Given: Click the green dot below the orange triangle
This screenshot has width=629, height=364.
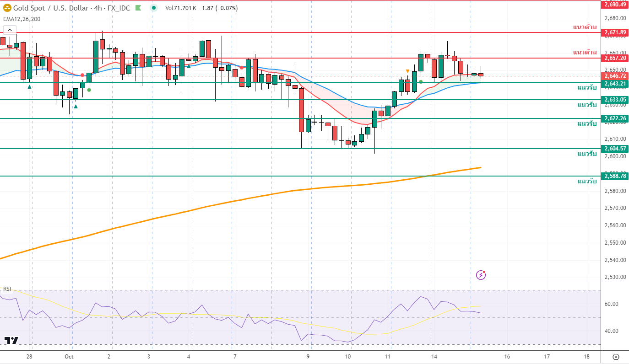Looking at the screenshot, I should coord(421,82).
